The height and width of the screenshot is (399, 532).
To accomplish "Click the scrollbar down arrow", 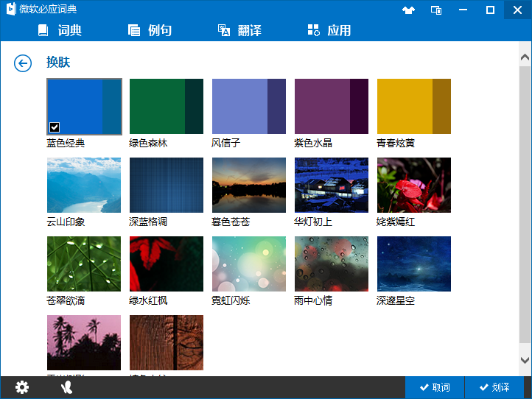I will click(x=525, y=360).
